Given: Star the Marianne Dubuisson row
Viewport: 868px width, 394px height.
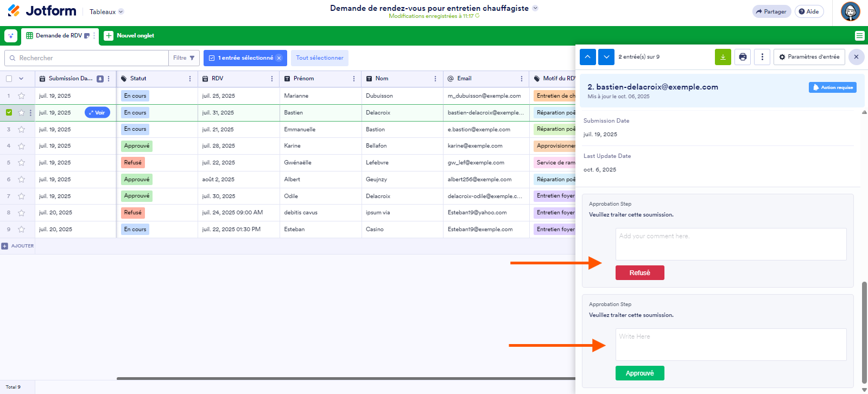Looking at the screenshot, I should (22, 96).
